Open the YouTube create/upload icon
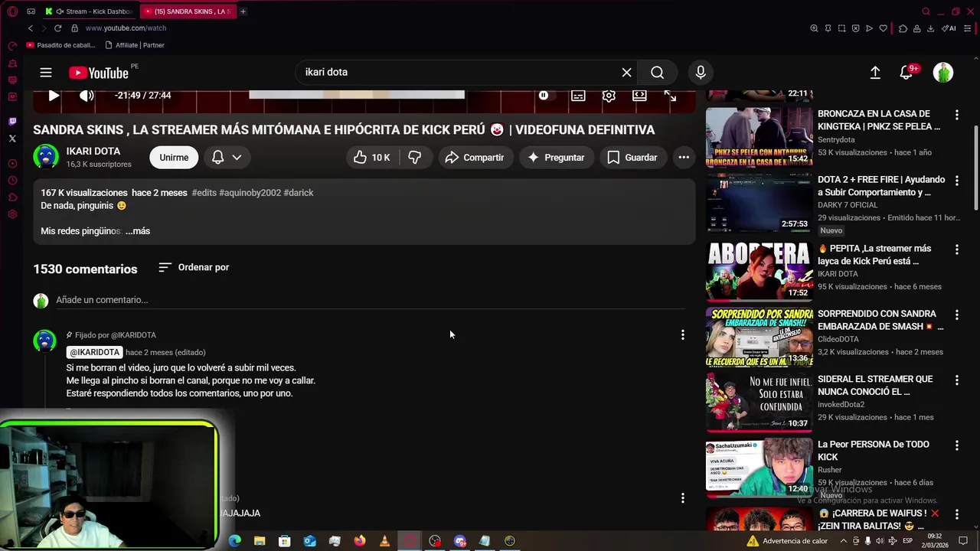This screenshot has width=980, height=551. click(875, 73)
